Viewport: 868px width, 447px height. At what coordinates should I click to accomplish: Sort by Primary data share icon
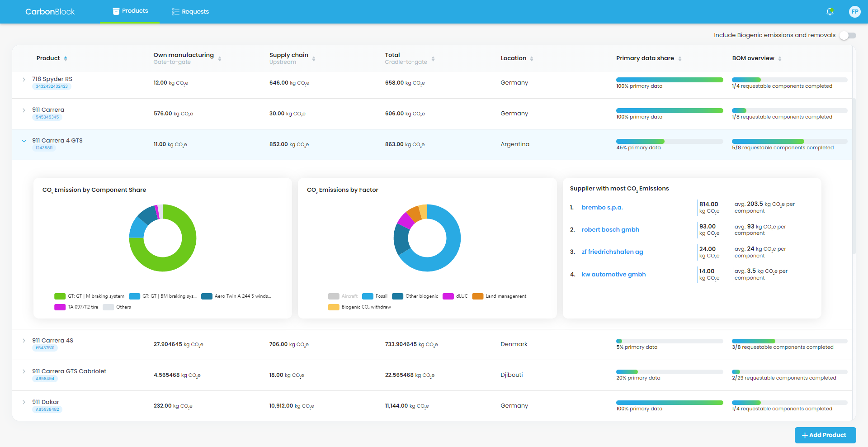(680, 59)
